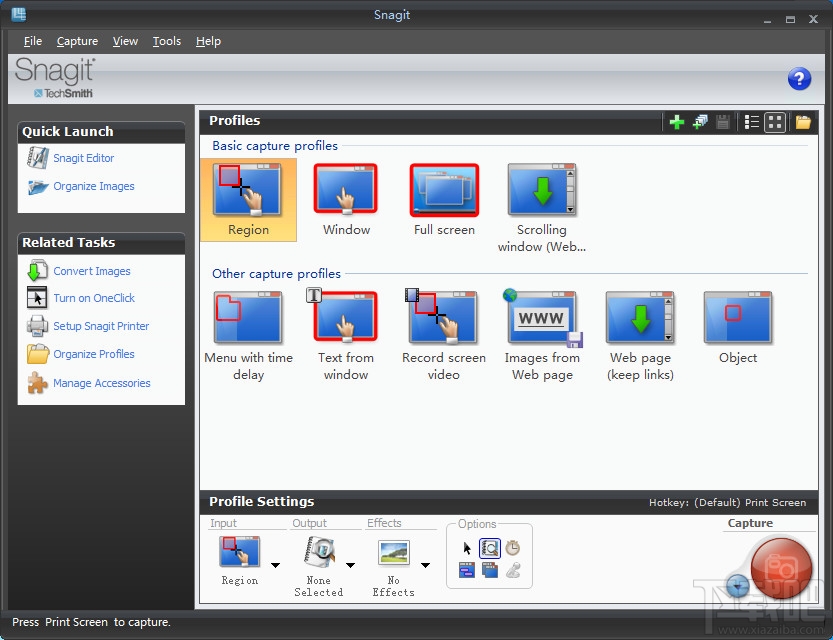
Task: Click the Organize Profiles folder icon in Related Tasks
Action: 38,354
